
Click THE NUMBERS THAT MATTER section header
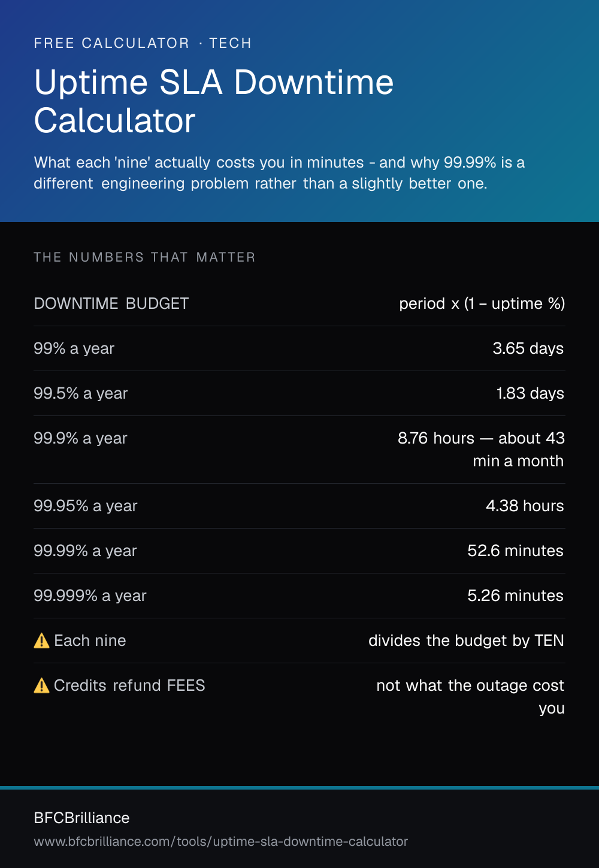tap(144, 257)
